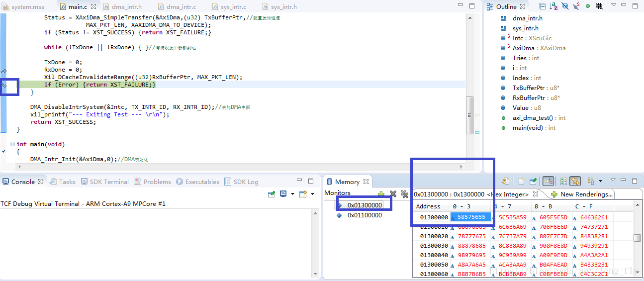Toggle hide non-public members green dot icon
Screen dimensions: 644x281
(x=588, y=6)
